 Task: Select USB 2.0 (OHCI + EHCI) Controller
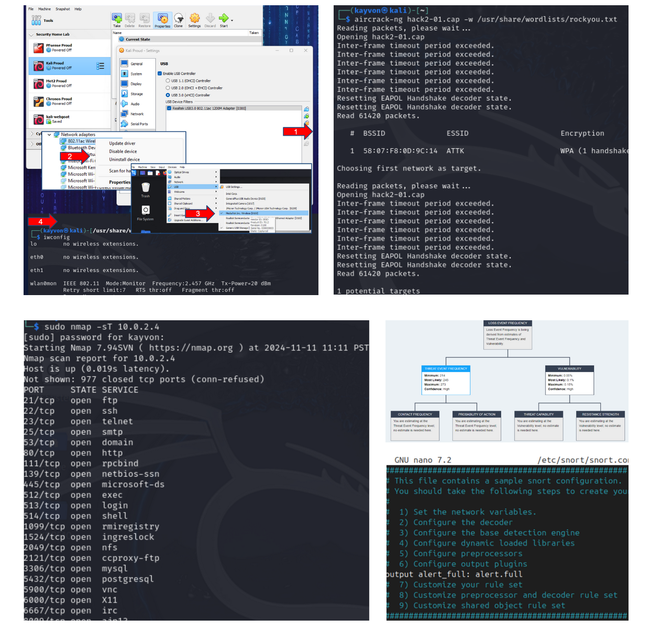(168, 88)
